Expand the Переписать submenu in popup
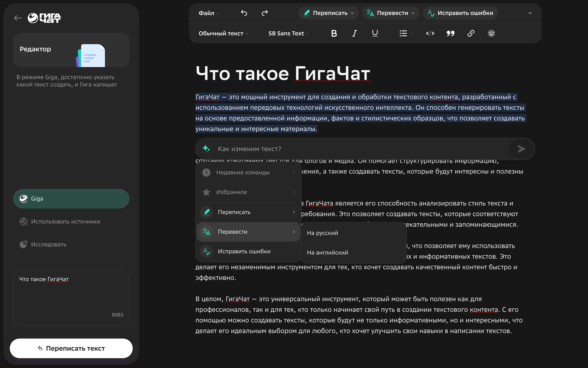 [x=248, y=212]
